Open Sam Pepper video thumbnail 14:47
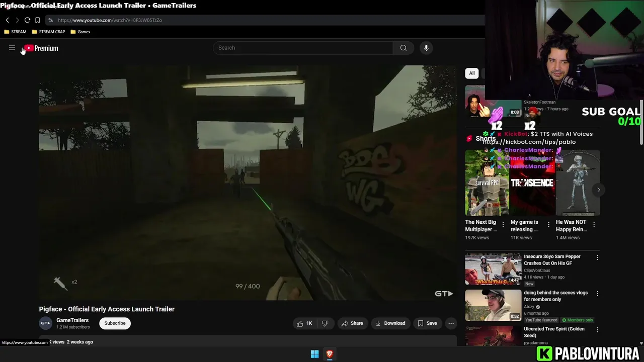 tap(493, 269)
